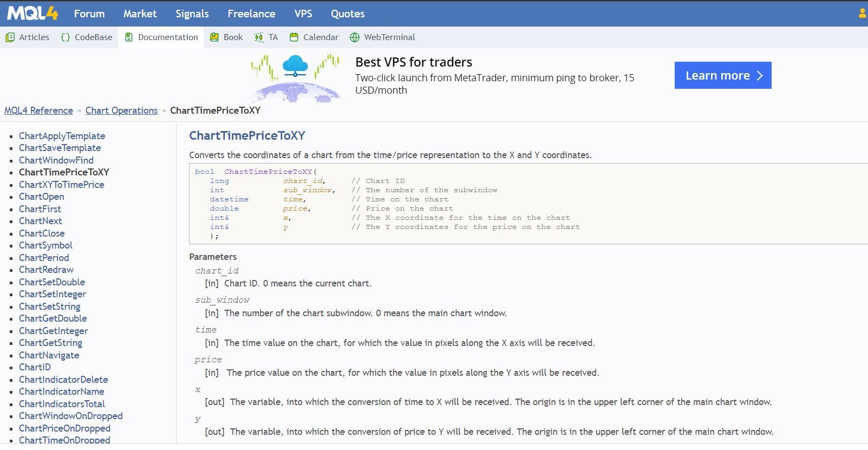Screen dimensions: 868x450
Task: Click the Book icon
Action: pyautogui.click(x=214, y=37)
